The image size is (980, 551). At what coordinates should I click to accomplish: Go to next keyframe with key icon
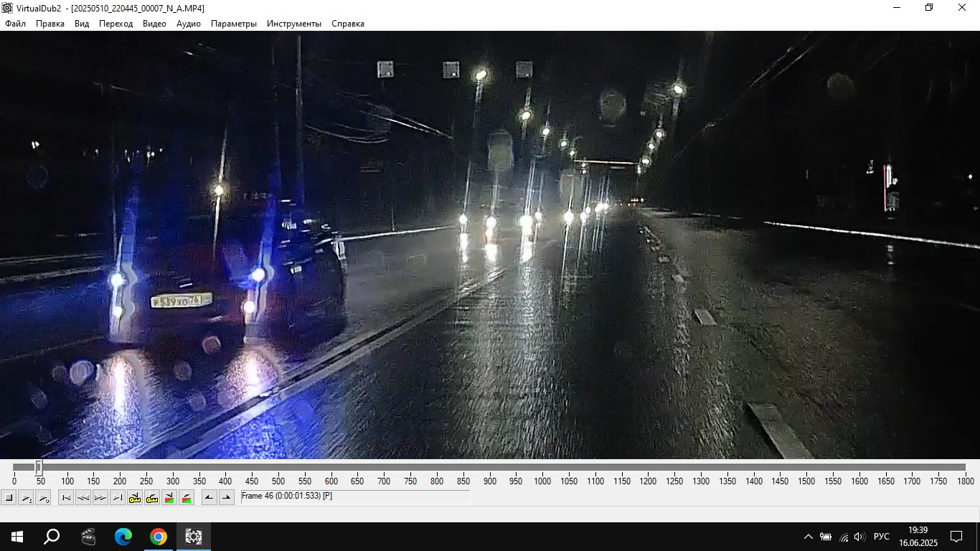tap(152, 497)
